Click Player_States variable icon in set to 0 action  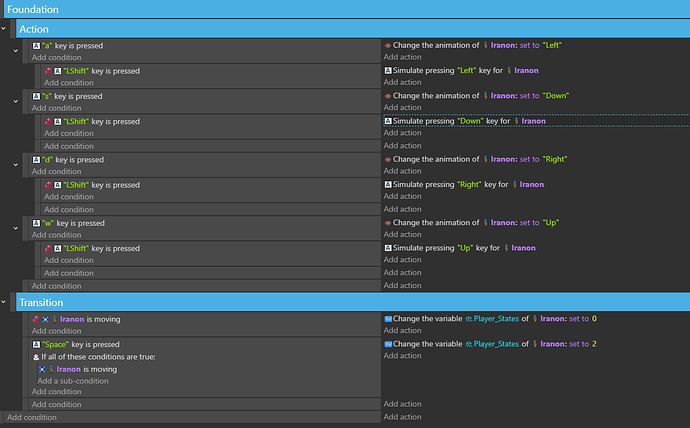tap(469, 319)
